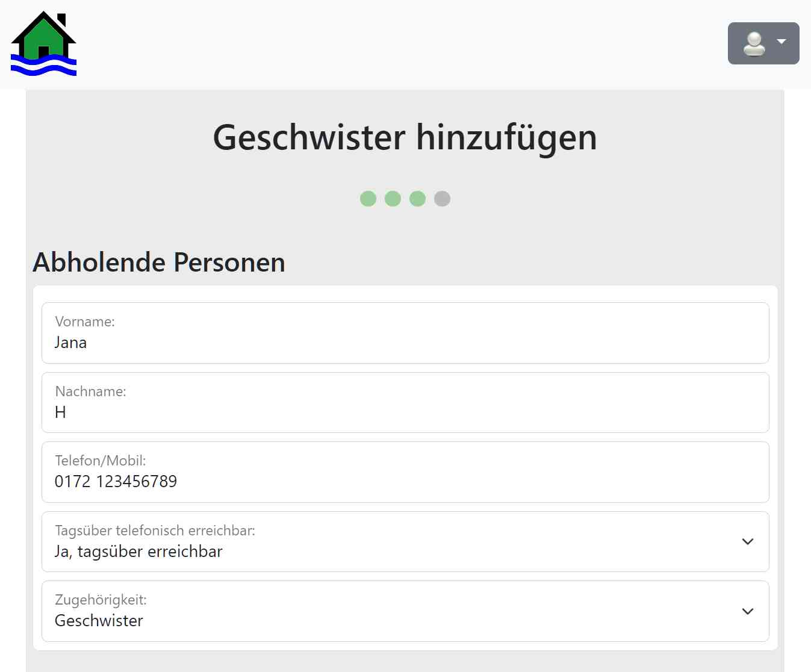Click the Abholende Personen section header
This screenshot has width=811, height=672.
[159, 262]
